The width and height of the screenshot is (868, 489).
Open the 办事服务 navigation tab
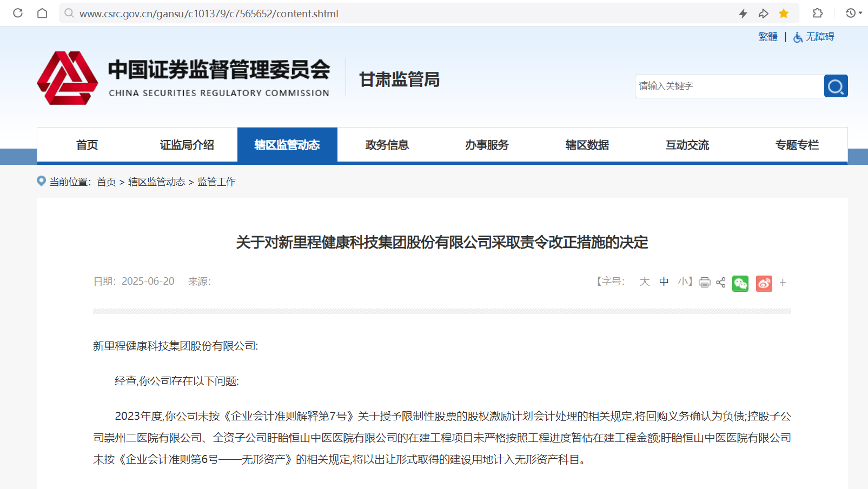tap(487, 145)
